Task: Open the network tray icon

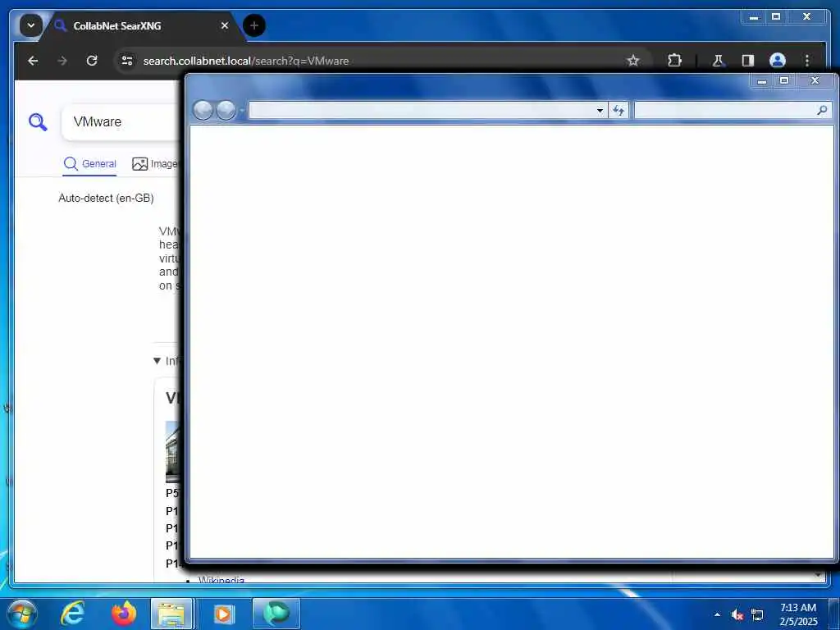Action: pyautogui.click(x=757, y=615)
